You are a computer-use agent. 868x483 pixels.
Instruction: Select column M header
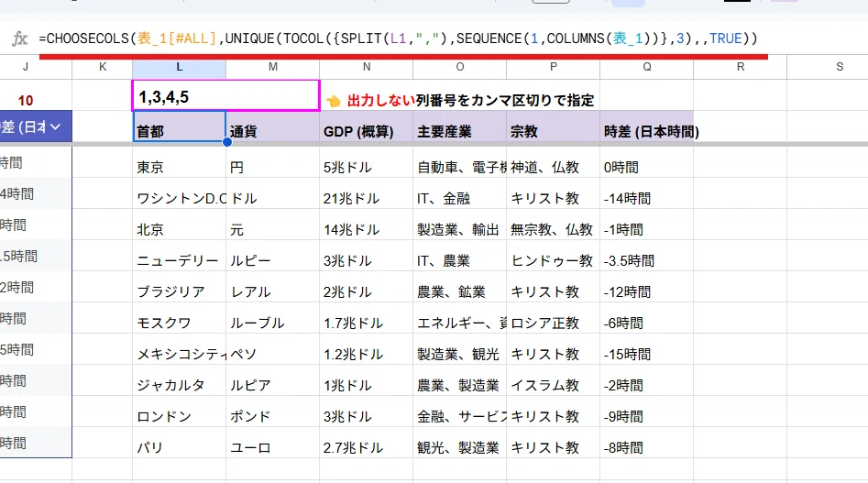click(x=273, y=66)
